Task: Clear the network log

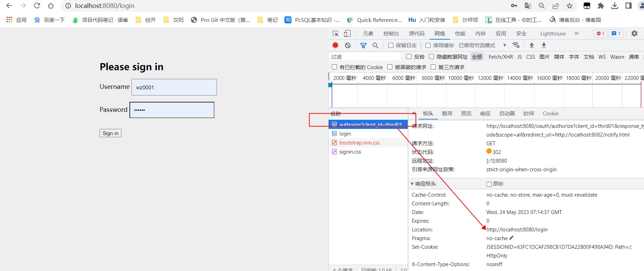Action: click(x=348, y=45)
